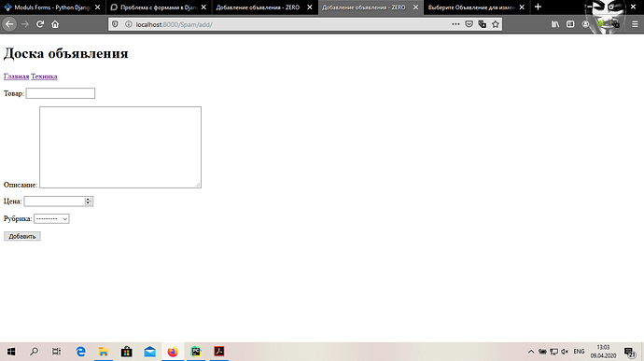Expand the Рубрика dropdown

tap(51, 219)
